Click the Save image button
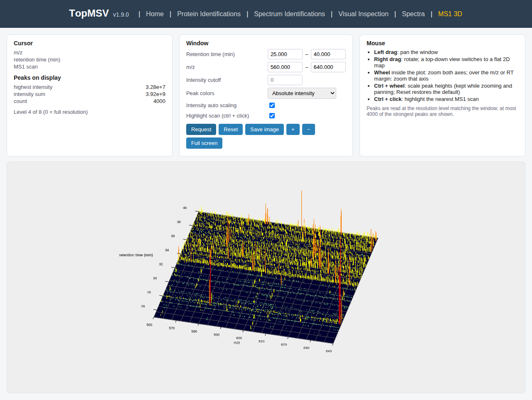 click(x=264, y=130)
